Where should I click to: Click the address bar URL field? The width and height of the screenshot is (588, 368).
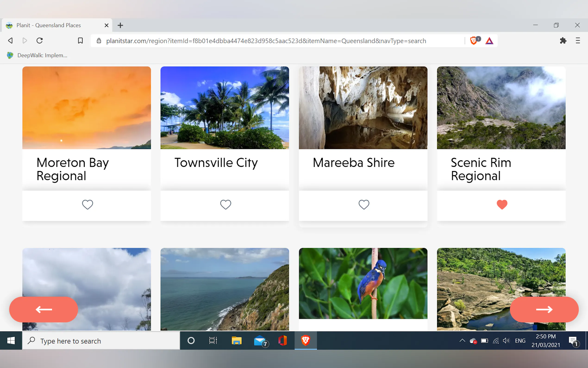[266, 41]
